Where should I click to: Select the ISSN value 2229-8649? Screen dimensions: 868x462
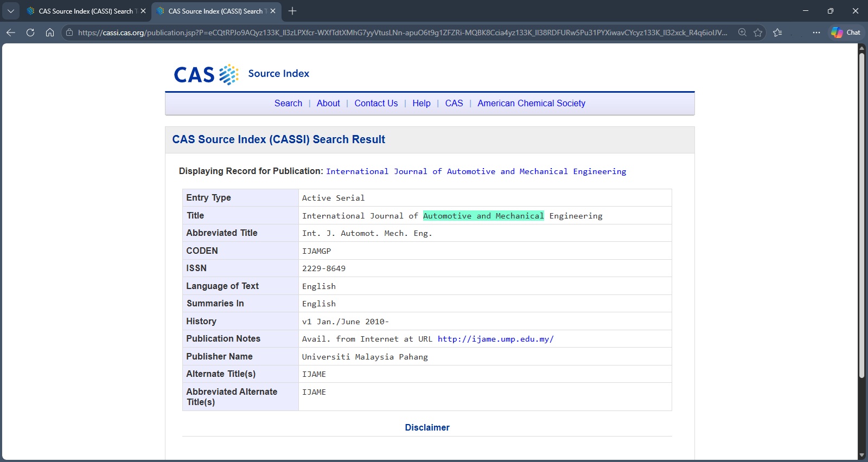(324, 268)
